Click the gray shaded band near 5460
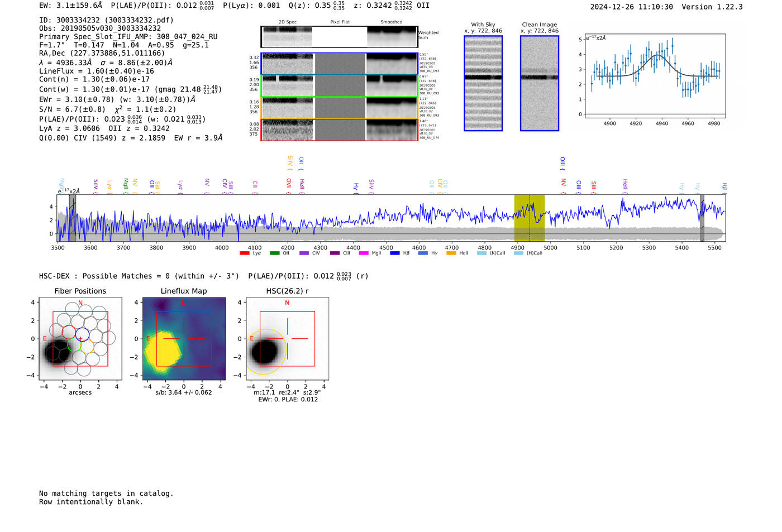Image resolution: width=782 pixels, height=532 pixels. click(x=702, y=218)
